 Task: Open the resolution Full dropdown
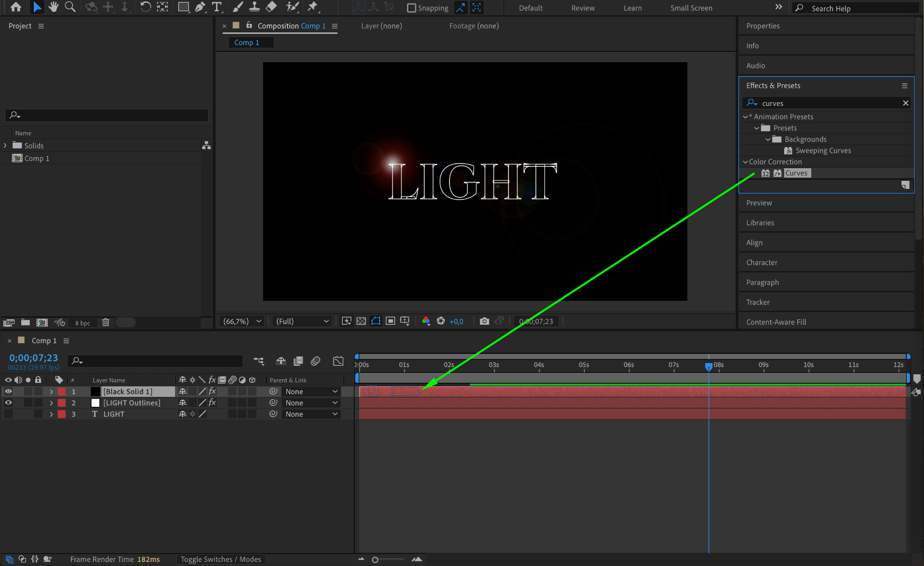coord(302,321)
